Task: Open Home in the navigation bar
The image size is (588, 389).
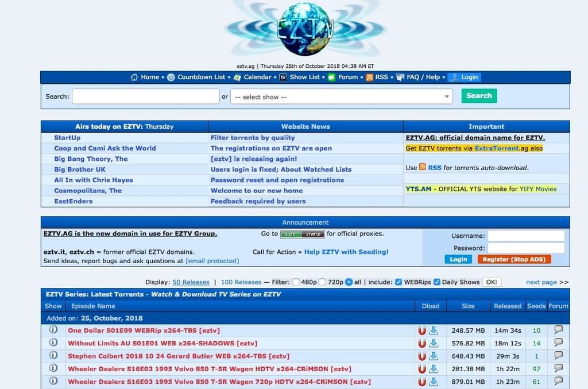Action: 150,77
